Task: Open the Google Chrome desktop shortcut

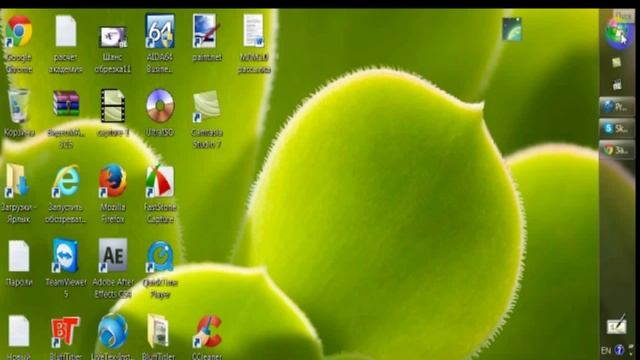Action: click(x=19, y=31)
